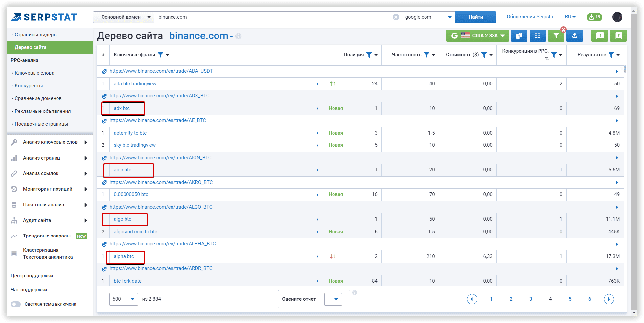
Task: Open the binance.com title dropdown arrow
Action: tap(231, 37)
